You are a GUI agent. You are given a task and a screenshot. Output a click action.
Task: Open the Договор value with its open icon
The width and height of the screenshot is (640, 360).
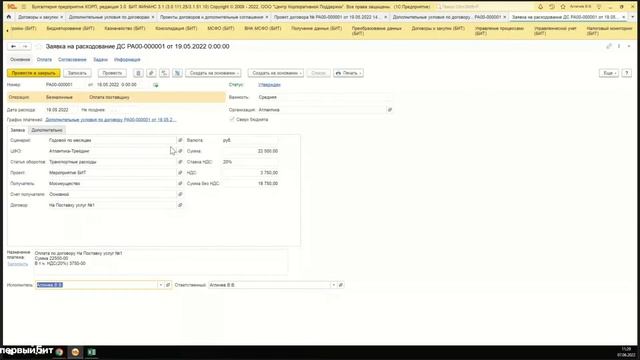coord(180,205)
